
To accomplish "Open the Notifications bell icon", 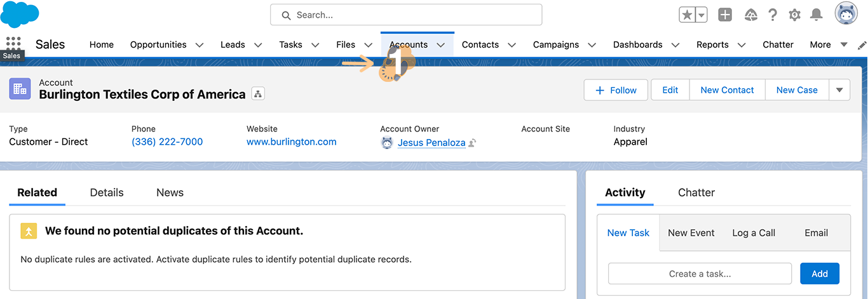I will pos(817,15).
